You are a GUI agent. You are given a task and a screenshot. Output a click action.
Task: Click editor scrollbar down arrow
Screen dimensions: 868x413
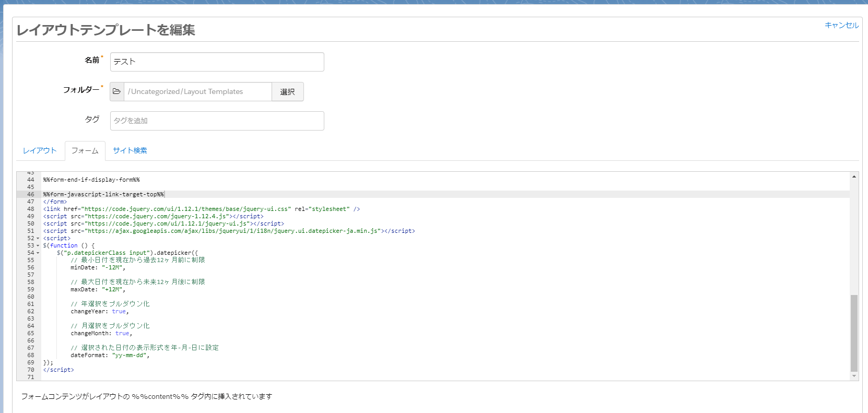tap(854, 376)
